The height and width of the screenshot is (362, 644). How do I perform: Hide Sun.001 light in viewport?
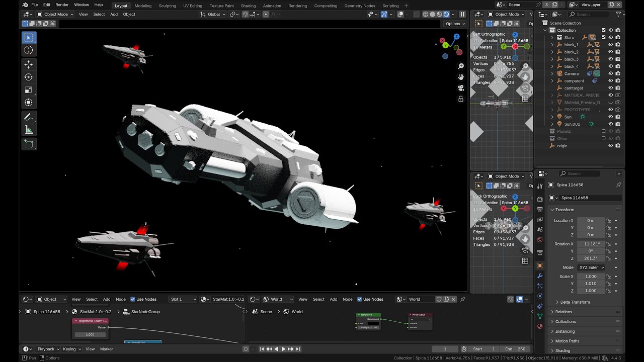coord(611,124)
